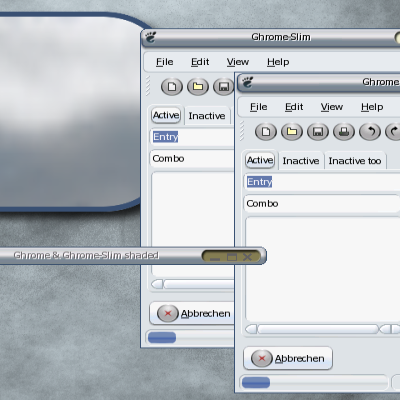The height and width of the screenshot is (400, 400).
Task: Open Combo box in front window
Action: point(322,204)
